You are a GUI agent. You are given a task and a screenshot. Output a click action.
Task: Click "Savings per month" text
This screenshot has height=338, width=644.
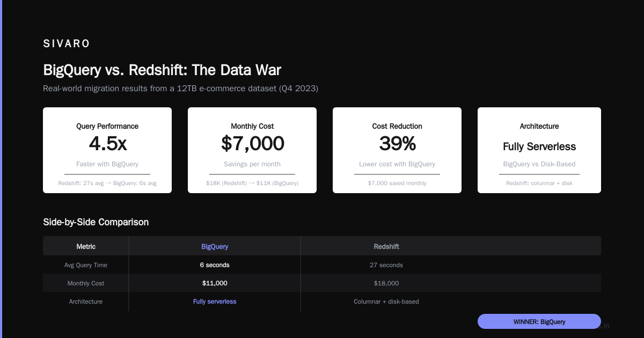pos(252,164)
